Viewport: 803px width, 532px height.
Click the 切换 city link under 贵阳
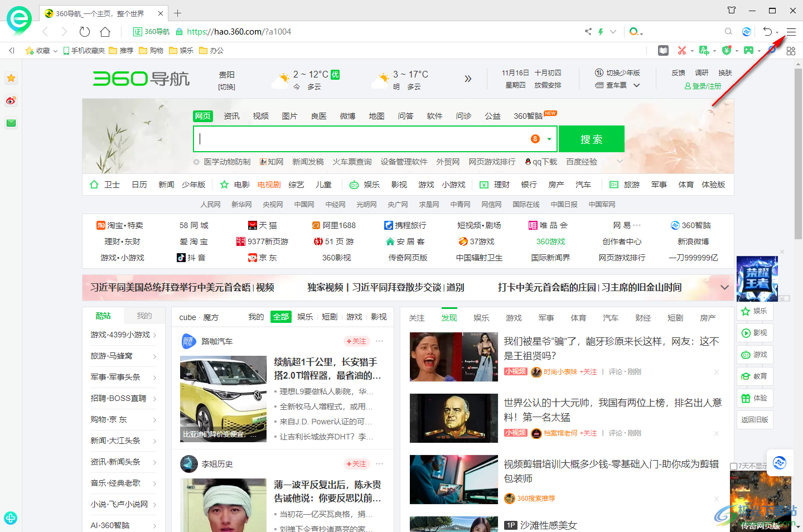click(x=226, y=87)
